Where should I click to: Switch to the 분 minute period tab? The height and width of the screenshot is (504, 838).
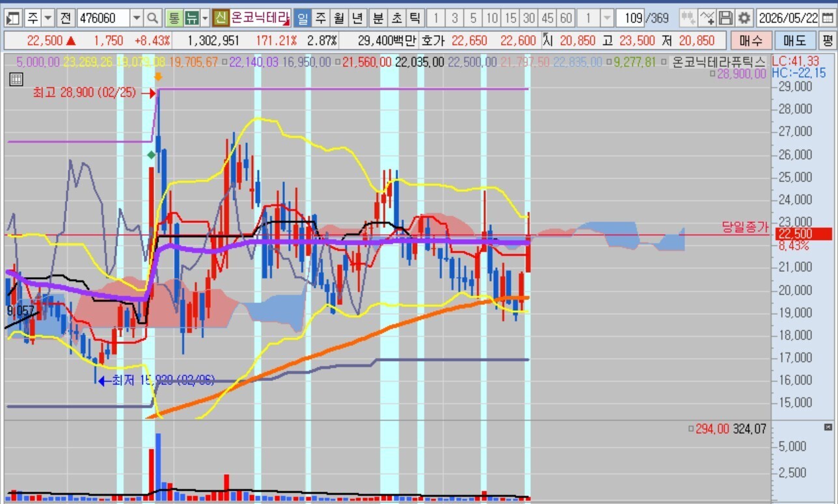[377, 18]
